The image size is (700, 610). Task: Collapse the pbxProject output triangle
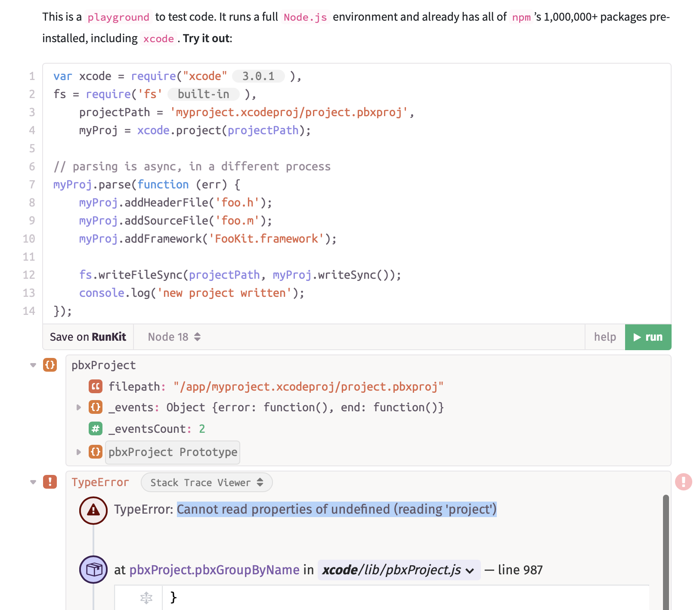coord(33,365)
